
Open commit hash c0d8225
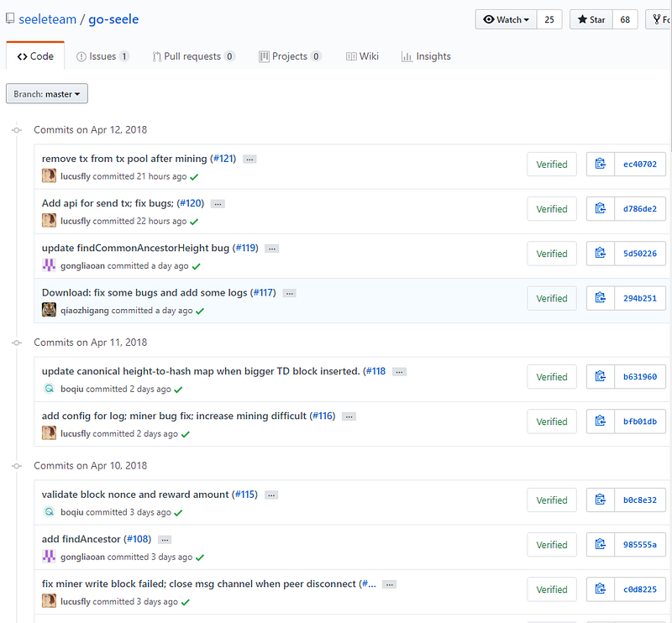pyautogui.click(x=640, y=589)
